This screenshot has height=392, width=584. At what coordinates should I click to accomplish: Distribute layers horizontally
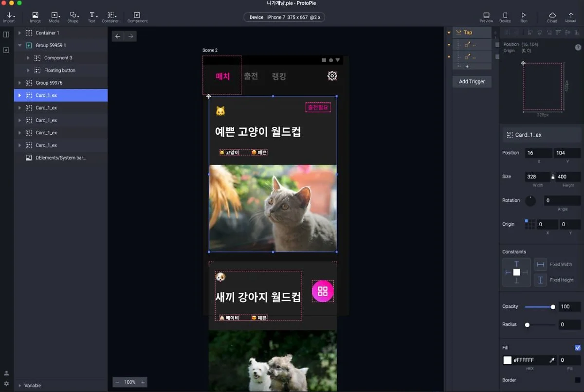point(506,33)
